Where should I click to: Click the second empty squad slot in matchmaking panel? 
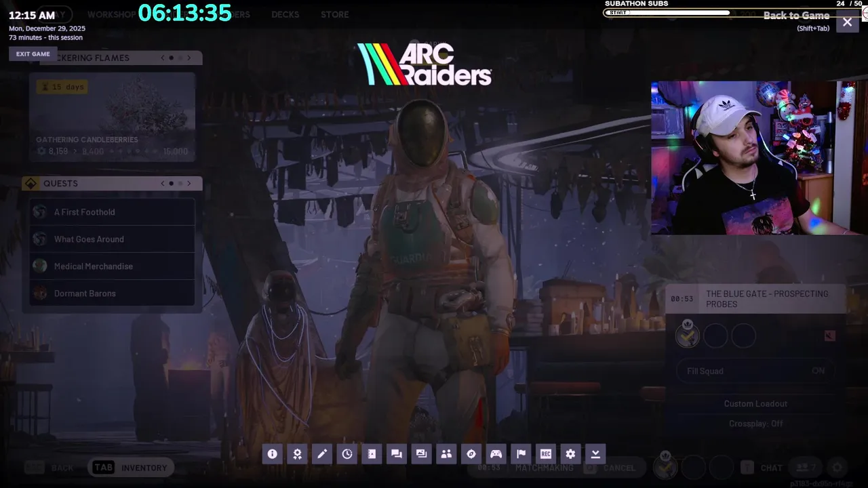click(x=715, y=335)
